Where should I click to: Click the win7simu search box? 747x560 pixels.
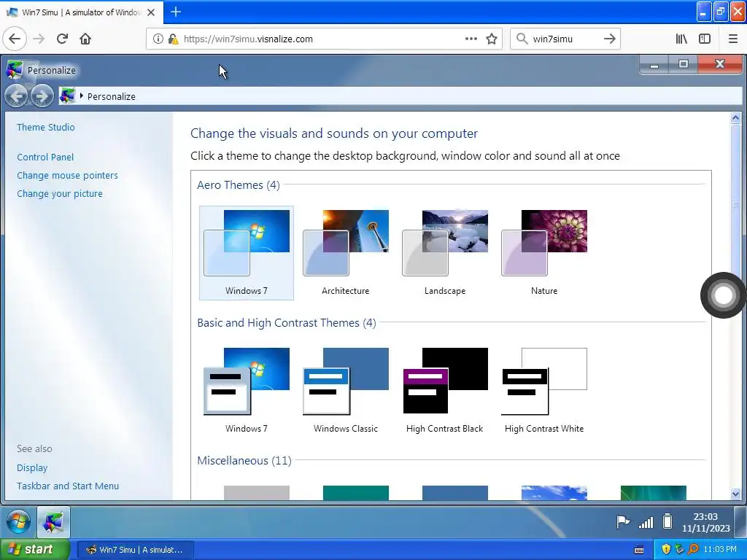(565, 39)
